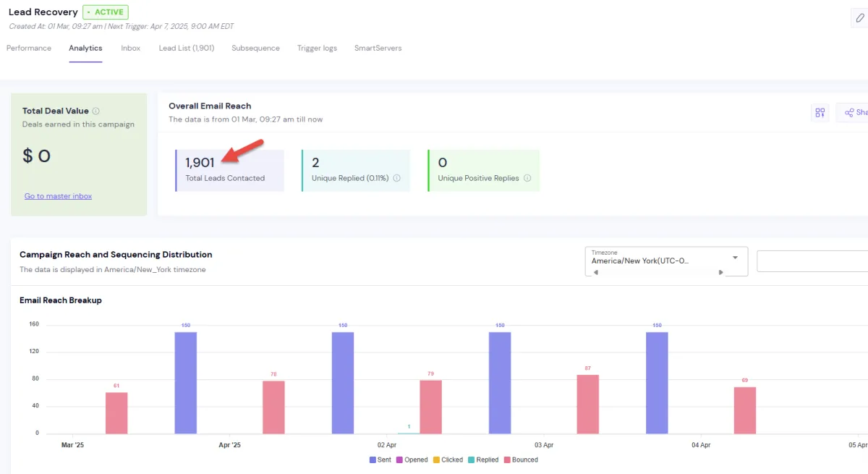The width and height of the screenshot is (868, 474).
Task: Click the edit pencil icon for the campaign
Action: click(x=859, y=19)
